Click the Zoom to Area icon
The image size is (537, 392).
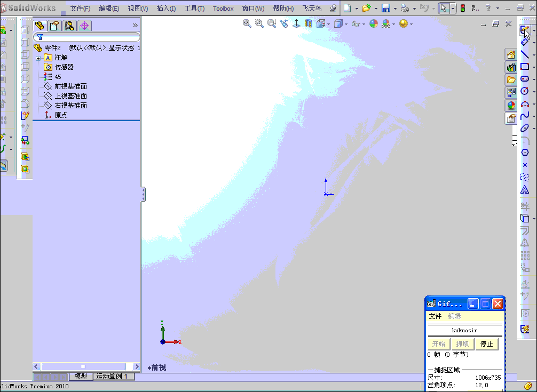click(x=259, y=23)
